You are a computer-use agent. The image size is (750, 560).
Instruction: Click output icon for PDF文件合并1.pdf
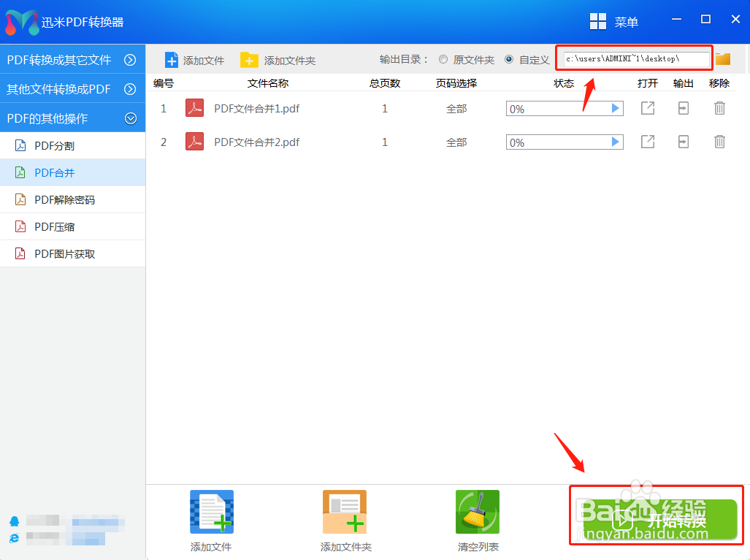(x=684, y=108)
